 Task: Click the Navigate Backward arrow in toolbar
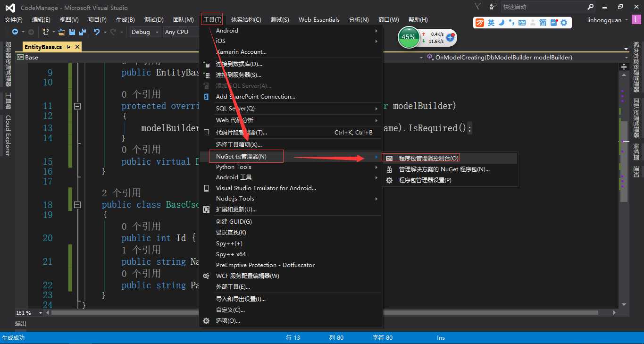pyautogui.click(x=15, y=32)
